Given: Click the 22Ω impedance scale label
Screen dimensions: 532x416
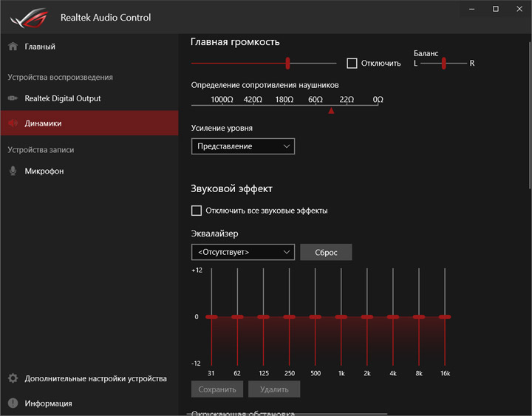Looking at the screenshot, I should click(x=347, y=100).
